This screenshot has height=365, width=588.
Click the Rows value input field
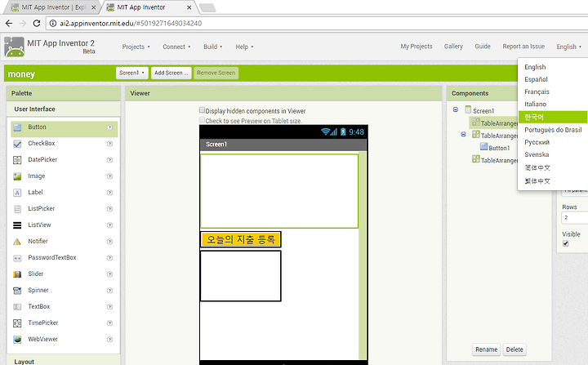pyautogui.click(x=574, y=217)
